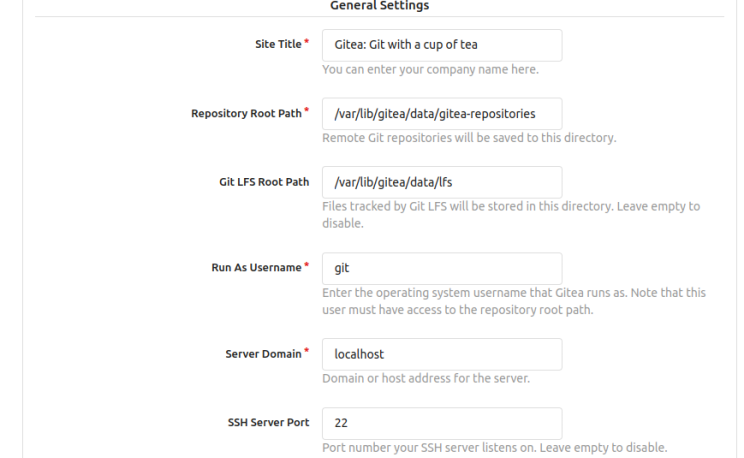Click the "Repository Root Path" label

[x=246, y=114]
